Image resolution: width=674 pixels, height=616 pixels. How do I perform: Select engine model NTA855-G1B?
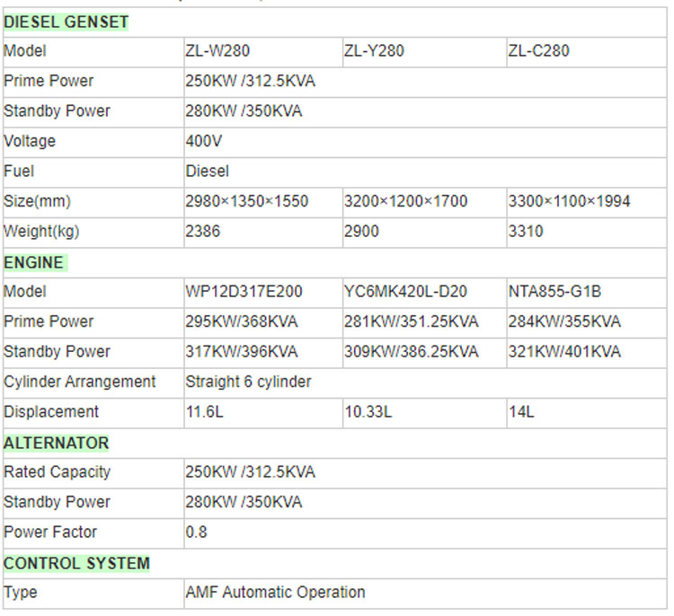[555, 292]
